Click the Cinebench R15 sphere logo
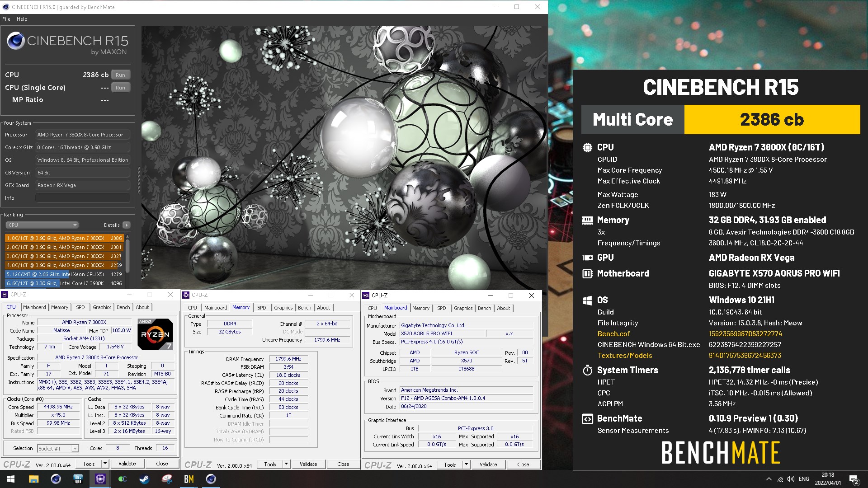868x488 pixels. coord(15,41)
